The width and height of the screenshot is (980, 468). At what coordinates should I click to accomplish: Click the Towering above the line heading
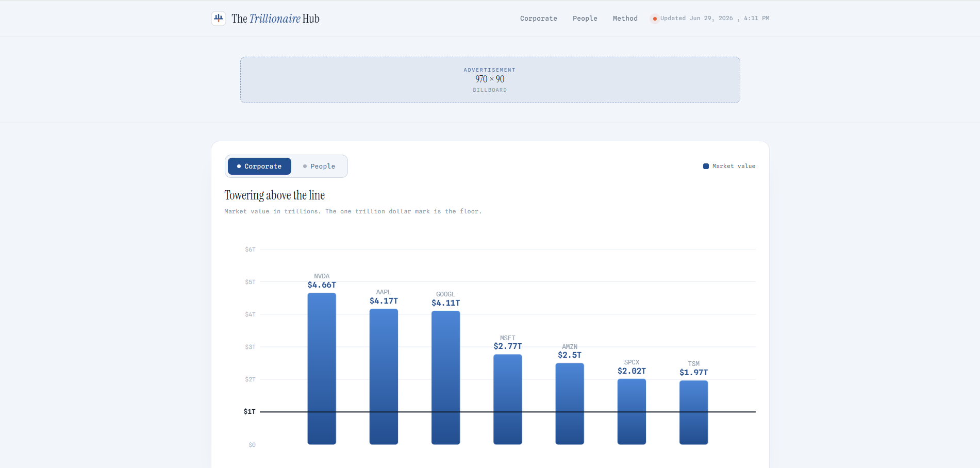(275, 195)
